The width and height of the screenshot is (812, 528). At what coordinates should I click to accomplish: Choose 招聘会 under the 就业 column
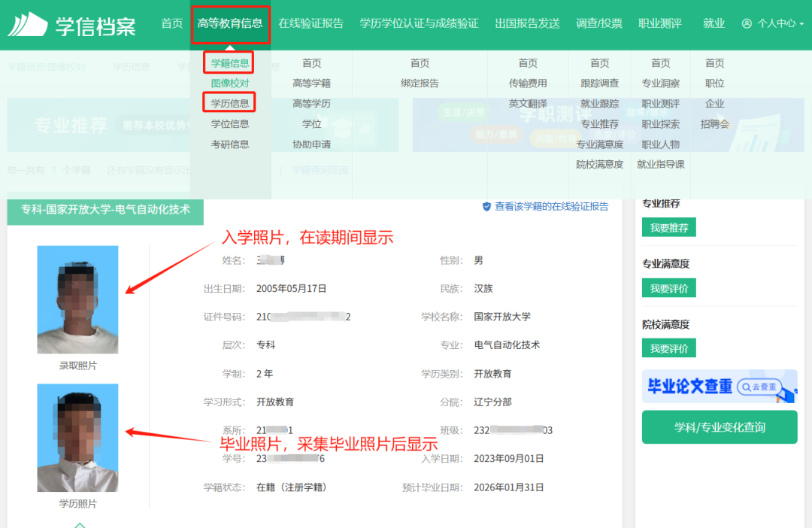[715, 124]
